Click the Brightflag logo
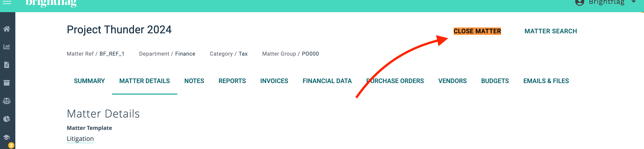This screenshot has height=149, width=644. tap(51, 3)
